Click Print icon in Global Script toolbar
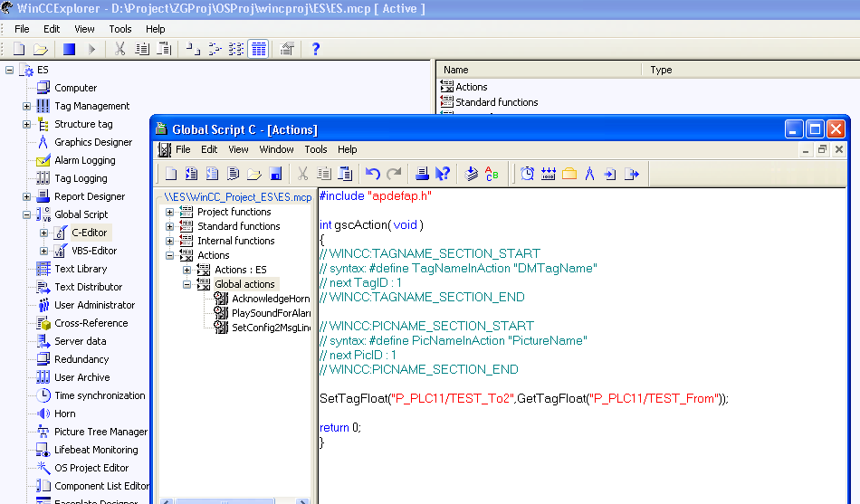 click(422, 174)
